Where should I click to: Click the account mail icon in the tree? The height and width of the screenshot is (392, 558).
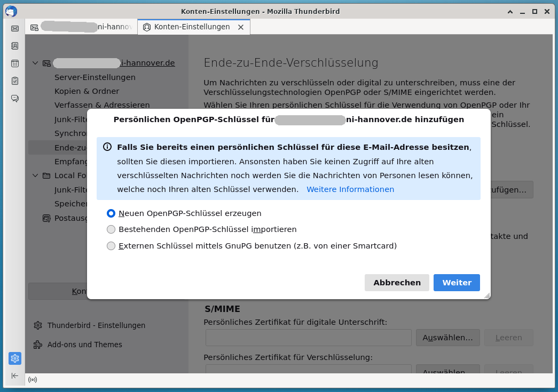point(46,63)
